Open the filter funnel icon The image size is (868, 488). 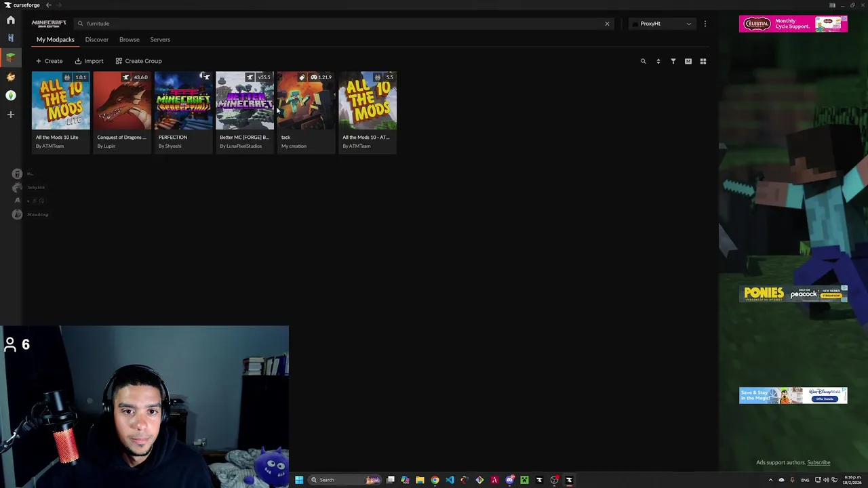(x=673, y=61)
